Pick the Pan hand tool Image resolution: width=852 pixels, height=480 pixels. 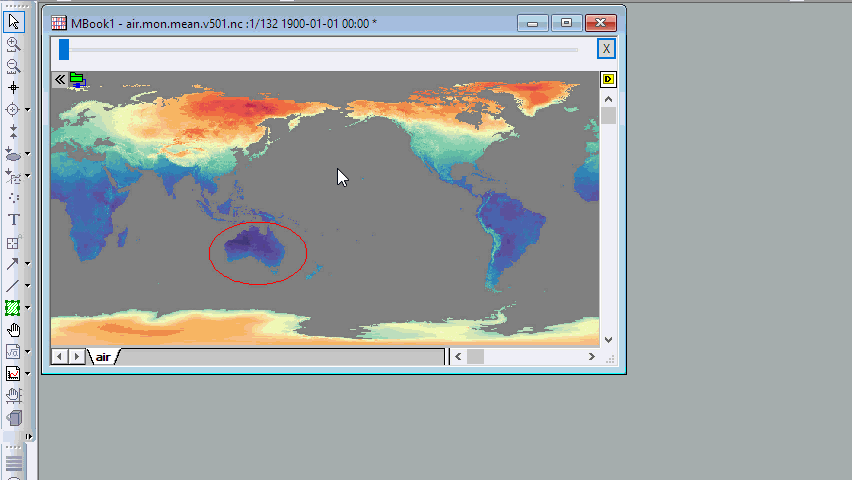click(x=13, y=329)
